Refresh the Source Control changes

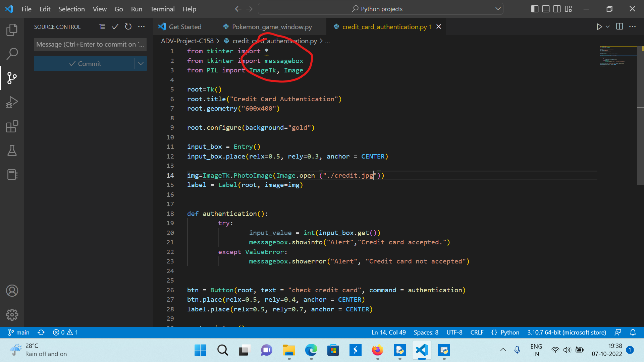(128, 26)
